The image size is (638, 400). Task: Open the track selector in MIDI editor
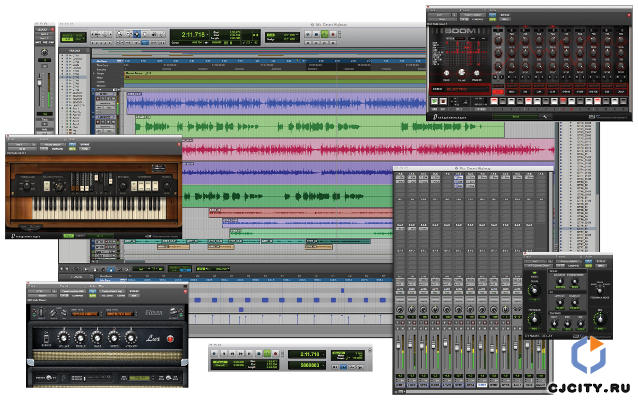(78, 277)
